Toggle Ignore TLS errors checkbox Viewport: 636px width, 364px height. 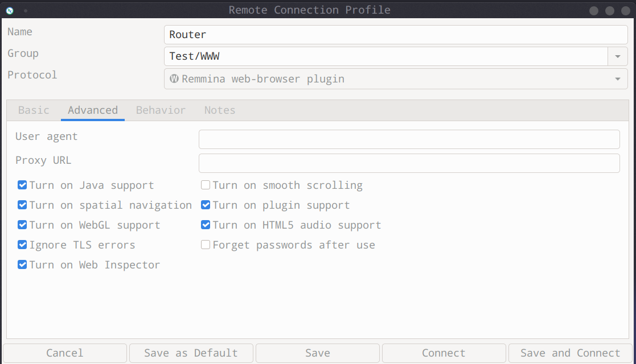pyautogui.click(x=22, y=245)
